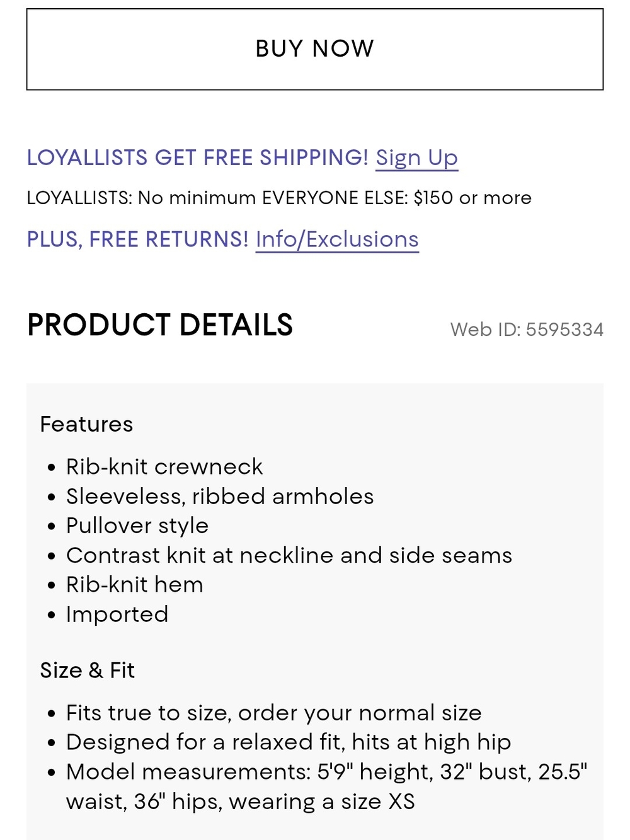Select the Fits true to size bullet
Image resolution: width=630 pixels, height=840 pixels.
point(274,713)
